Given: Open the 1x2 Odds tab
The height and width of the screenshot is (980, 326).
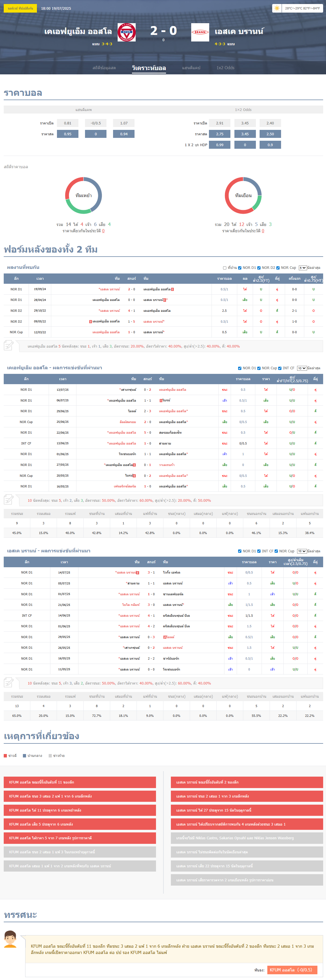Looking at the screenshot, I should [x=226, y=68].
